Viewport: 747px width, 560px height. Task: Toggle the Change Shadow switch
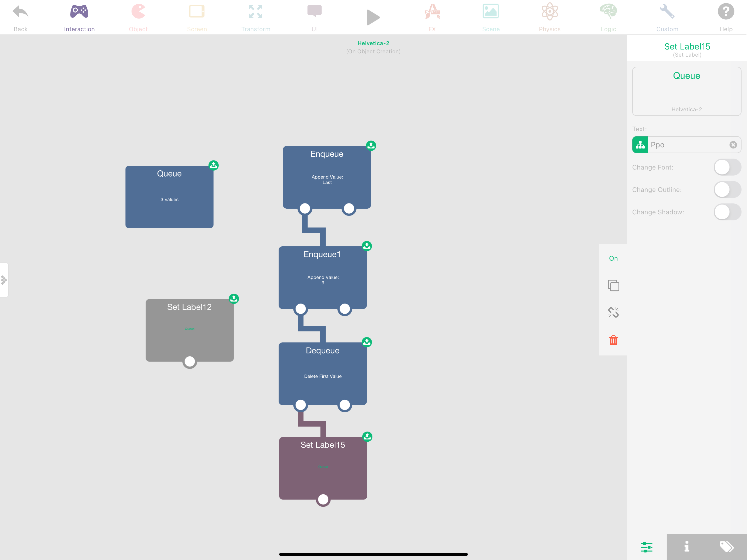pos(727,212)
